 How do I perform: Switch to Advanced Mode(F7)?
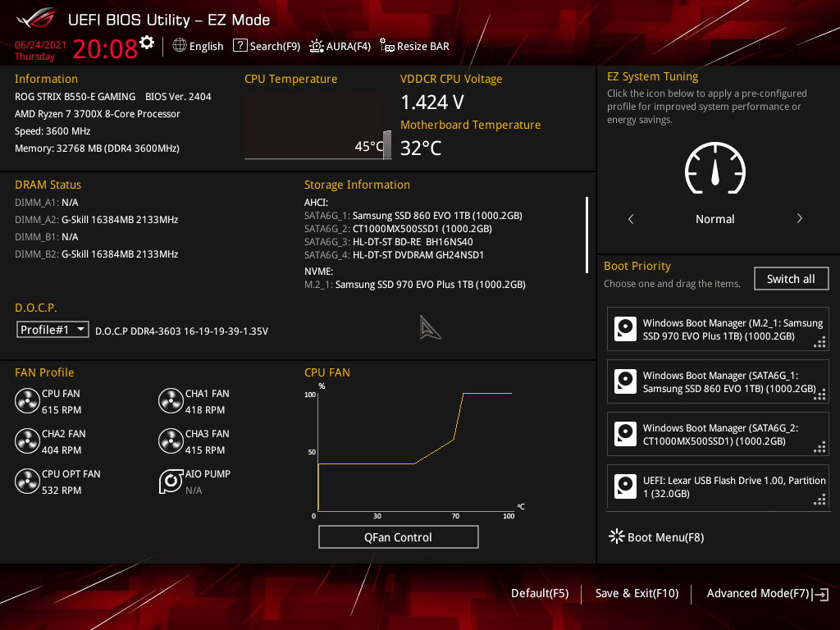[757, 593]
